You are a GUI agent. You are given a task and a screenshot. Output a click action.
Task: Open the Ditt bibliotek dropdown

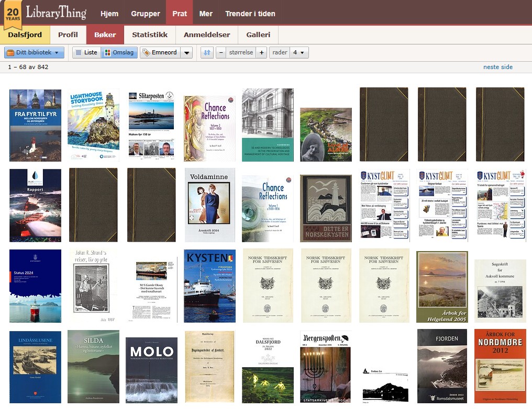(34, 52)
